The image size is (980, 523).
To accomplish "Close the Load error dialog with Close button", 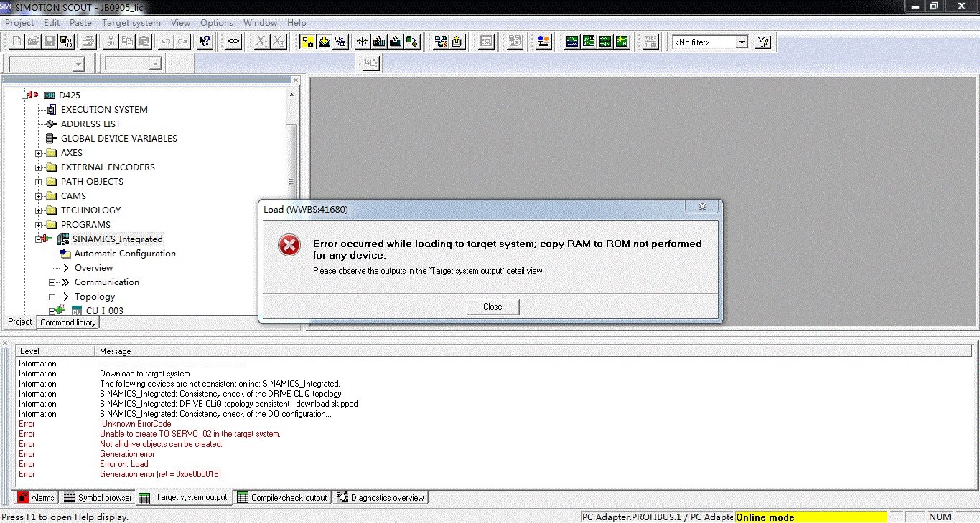I will tap(493, 307).
